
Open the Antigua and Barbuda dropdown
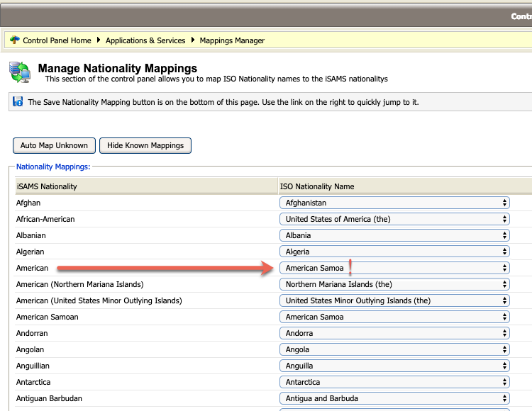point(394,398)
